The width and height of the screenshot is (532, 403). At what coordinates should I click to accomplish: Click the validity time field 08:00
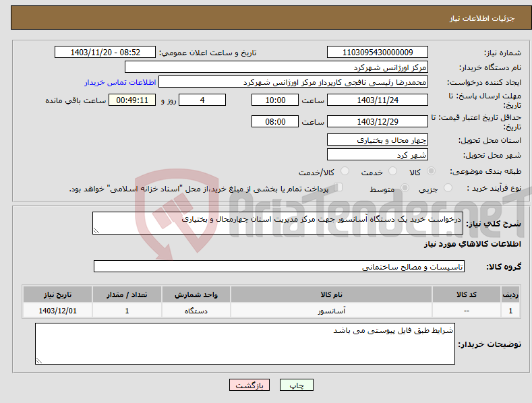pos(275,121)
